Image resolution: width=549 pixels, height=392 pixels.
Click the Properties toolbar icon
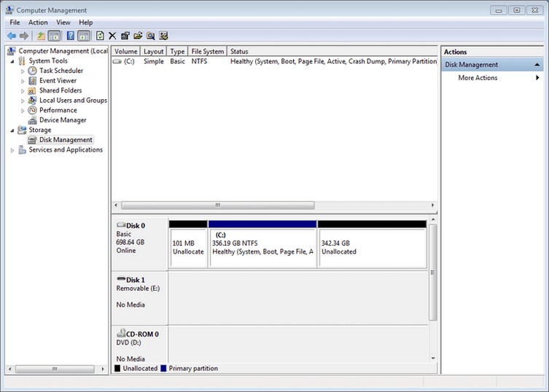(125, 36)
